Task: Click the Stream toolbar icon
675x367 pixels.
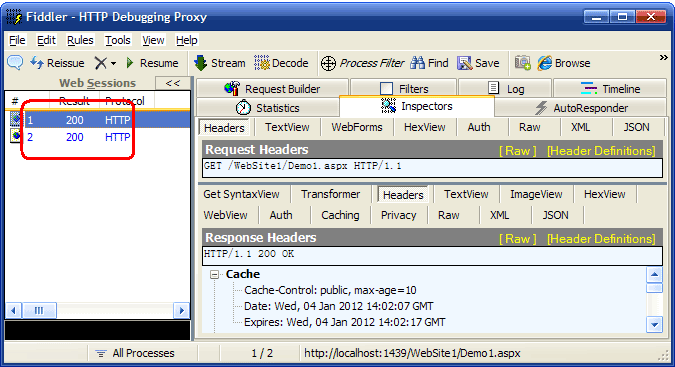Action: (x=200, y=63)
